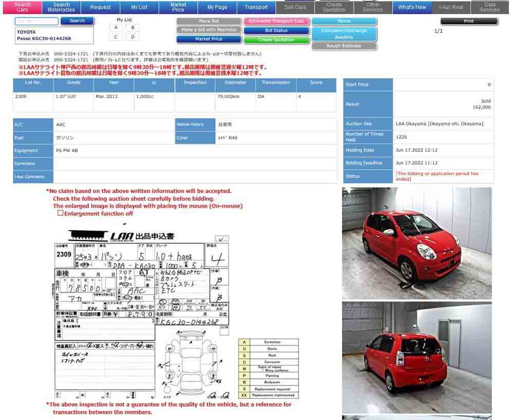Select the equipment value PS PW AB

pyautogui.click(x=67, y=150)
